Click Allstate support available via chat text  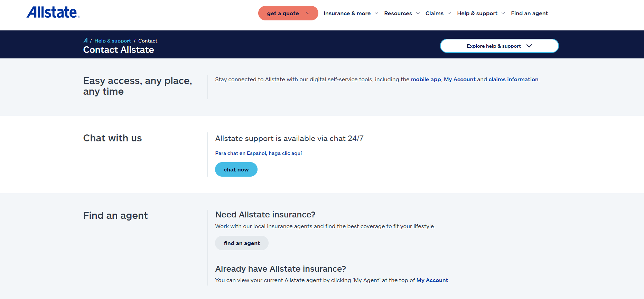point(289,138)
